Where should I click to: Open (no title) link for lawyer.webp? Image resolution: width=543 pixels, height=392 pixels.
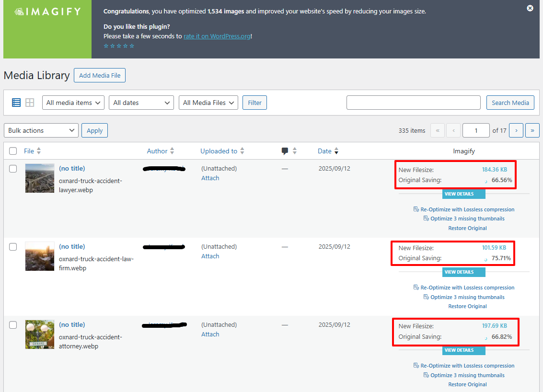pos(72,168)
